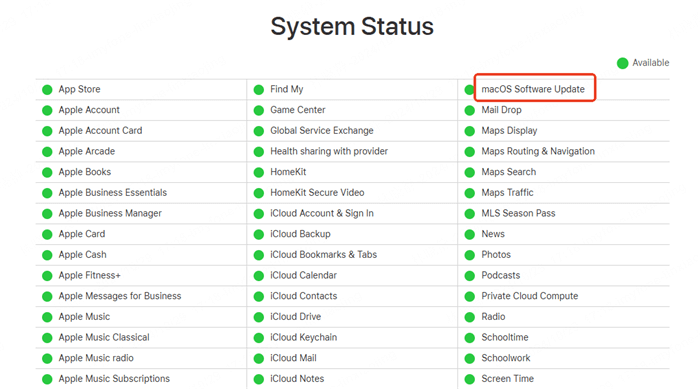
Task: Select Global Service Exchange entry
Action: click(322, 130)
